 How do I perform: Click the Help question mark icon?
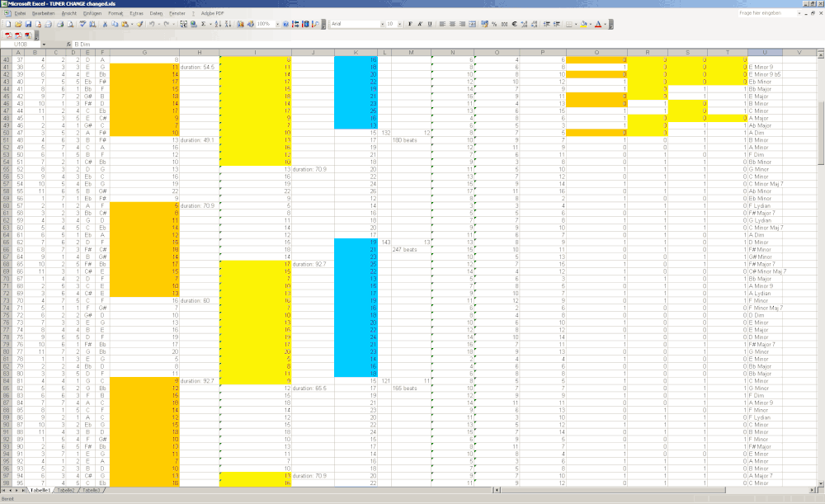click(x=285, y=24)
